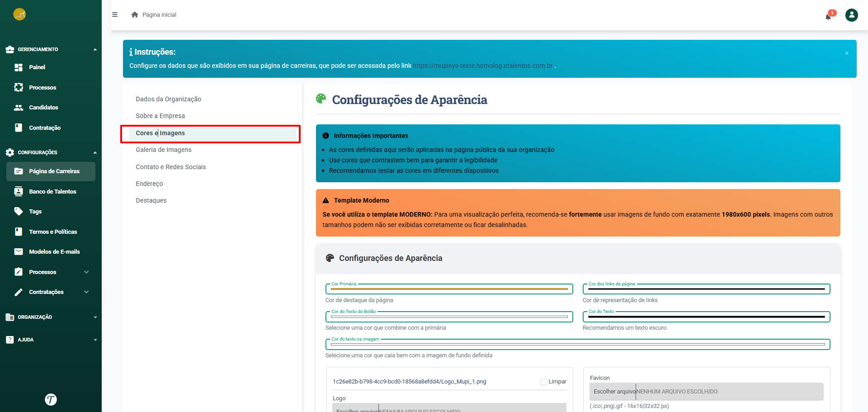Open the Tags sidebar item
The image size is (868, 412).
tap(35, 212)
